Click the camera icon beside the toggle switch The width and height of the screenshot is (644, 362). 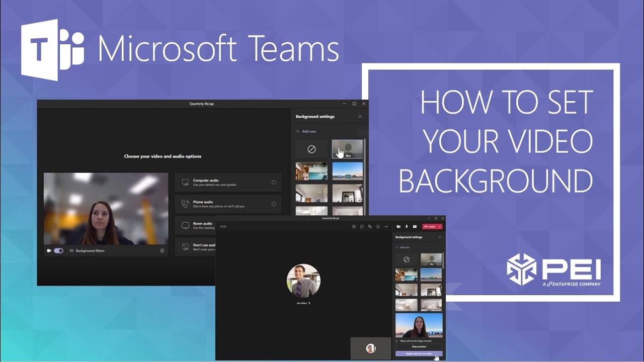pos(49,250)
